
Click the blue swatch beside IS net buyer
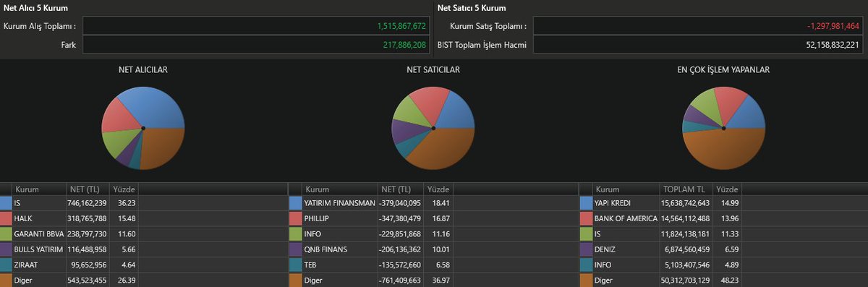6,204
